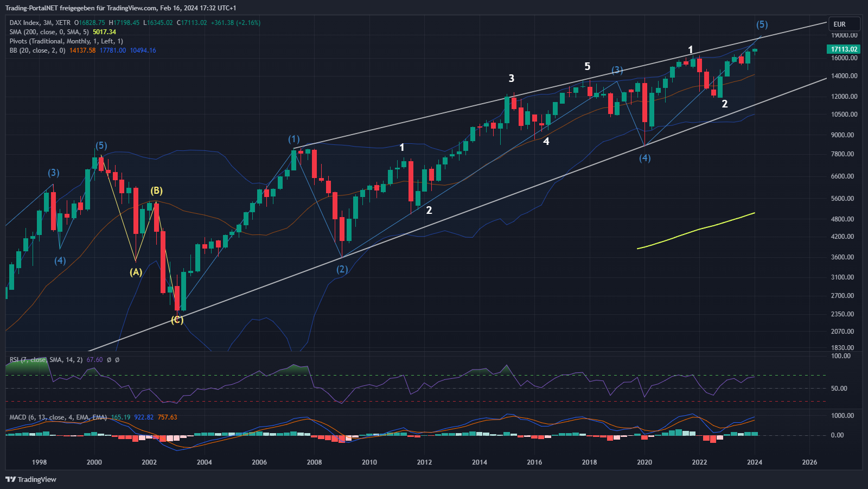Click the white 3 wave label near 2015
Screen dimensions: 868x489
pyautogui.click(x=511, y=78)
